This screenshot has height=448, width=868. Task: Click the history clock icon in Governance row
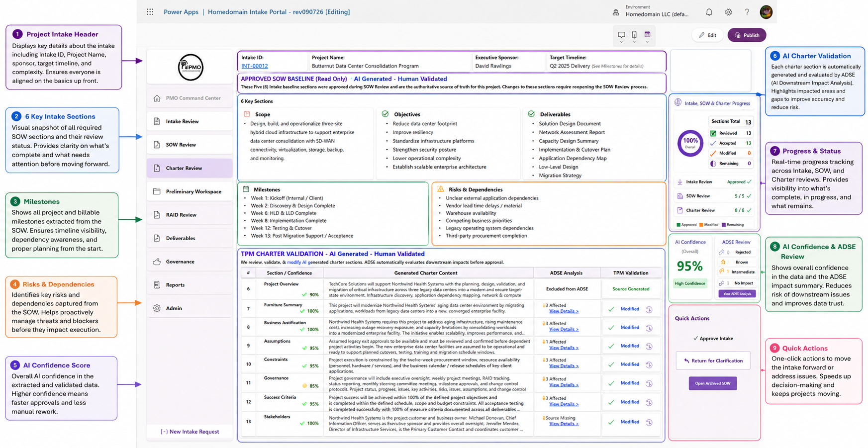coord(649,383)
